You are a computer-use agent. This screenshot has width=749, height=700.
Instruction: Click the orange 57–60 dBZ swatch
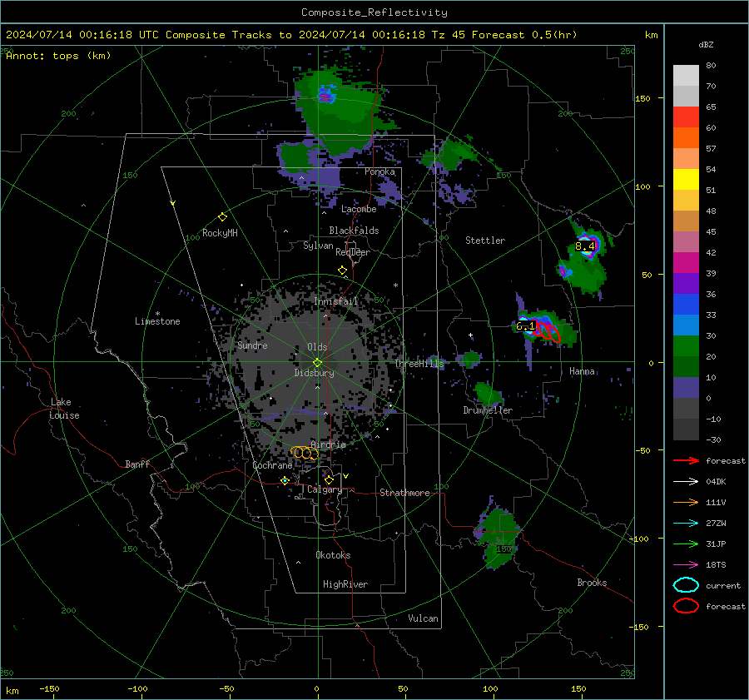click(x=686, y=137)
